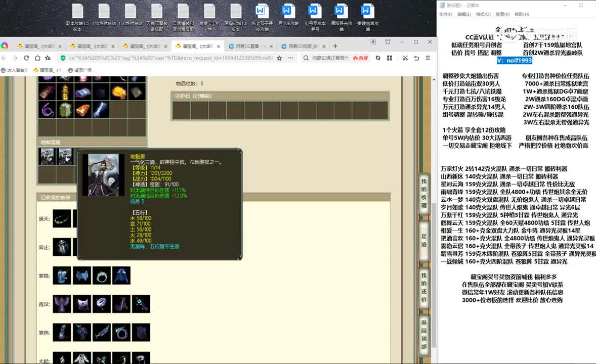Open the 月10E攻略 Word document
596x364 pixels.
(288, 15)
